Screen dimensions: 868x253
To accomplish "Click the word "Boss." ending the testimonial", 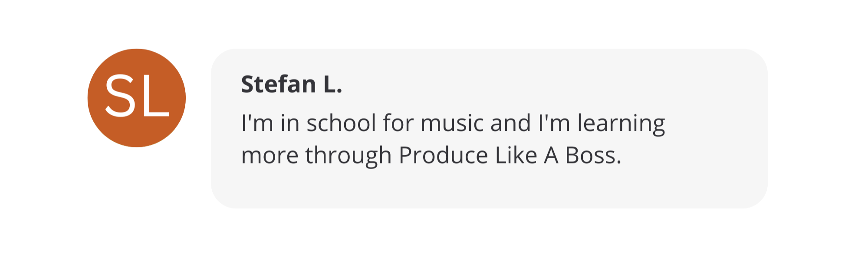I will click(593, 155).
